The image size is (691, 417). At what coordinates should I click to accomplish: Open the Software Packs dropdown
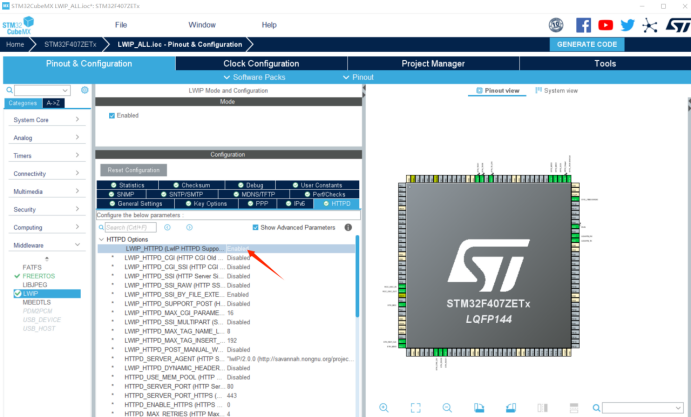click(254, 77)
